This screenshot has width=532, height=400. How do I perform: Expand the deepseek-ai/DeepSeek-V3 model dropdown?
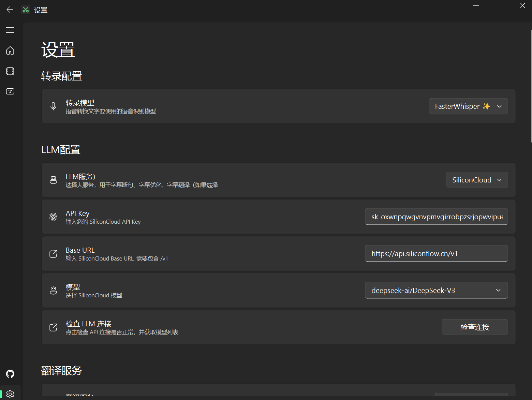436,291
